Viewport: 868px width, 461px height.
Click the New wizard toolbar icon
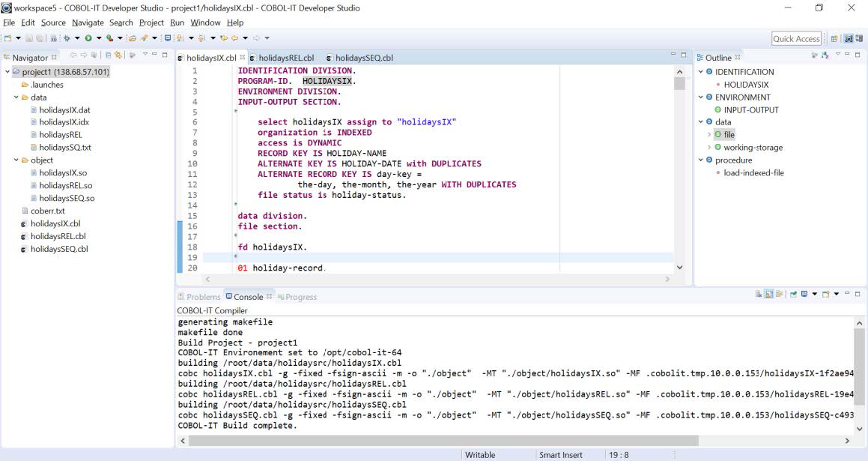click(x=7, y=37)
